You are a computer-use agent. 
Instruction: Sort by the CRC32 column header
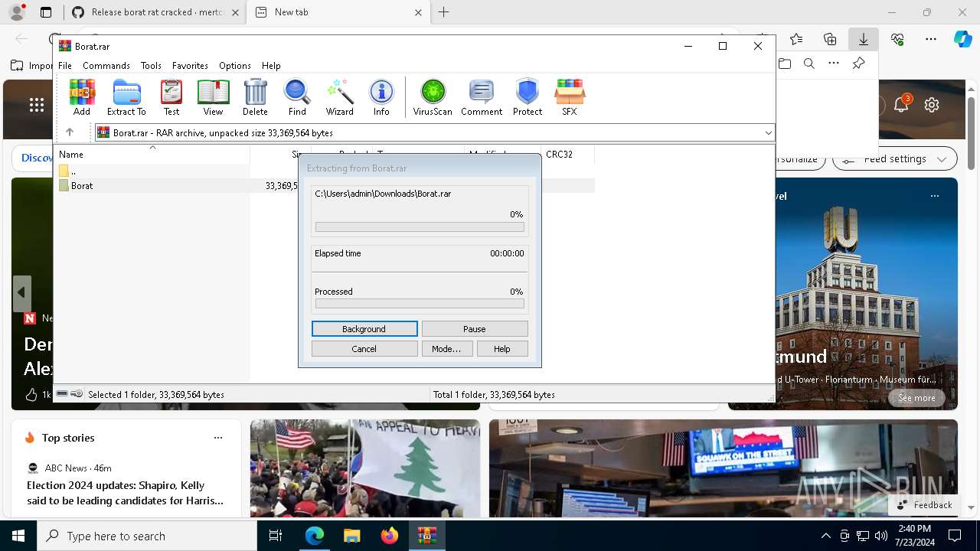coord(568,155)
